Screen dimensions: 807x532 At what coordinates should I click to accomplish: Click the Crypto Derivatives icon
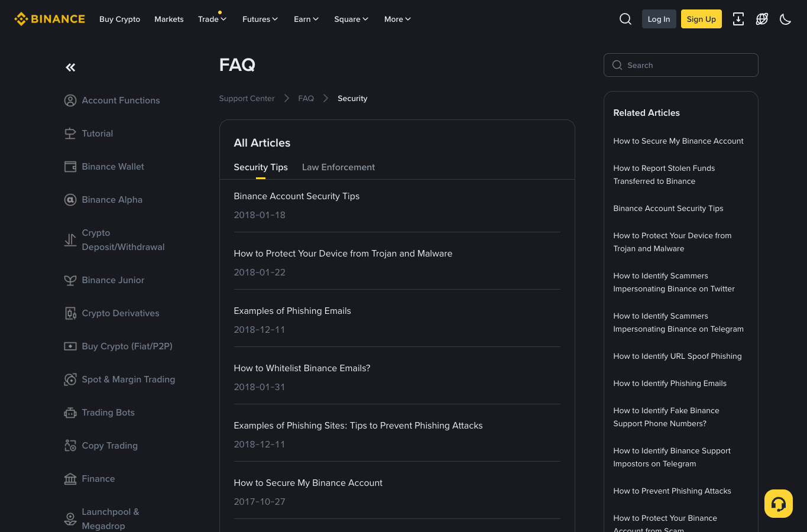point(70,313)
